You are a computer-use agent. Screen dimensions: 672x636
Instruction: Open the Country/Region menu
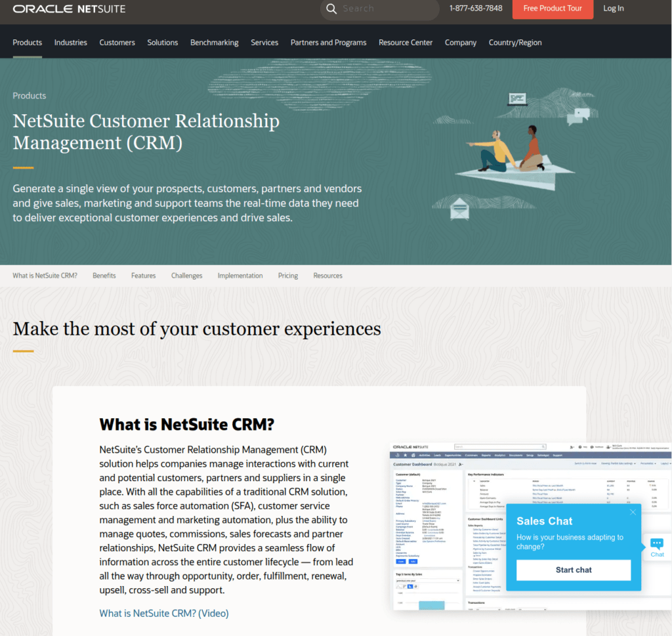click(515, 43)
